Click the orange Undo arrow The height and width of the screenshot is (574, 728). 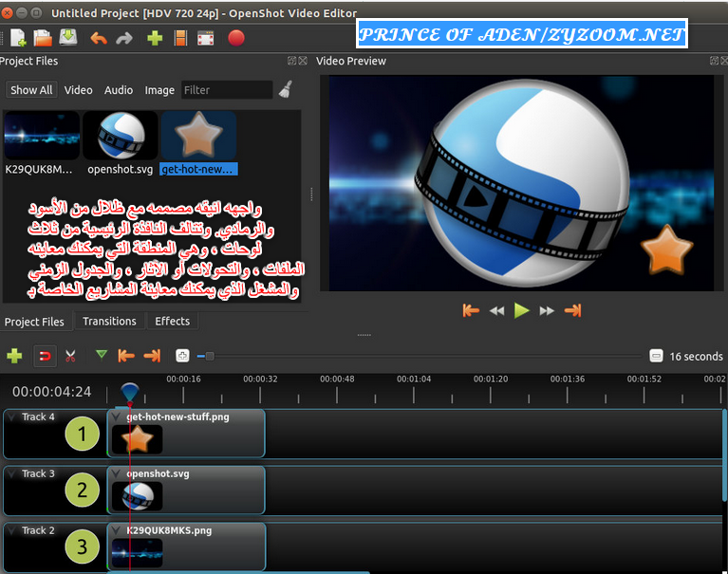(99, 38)
